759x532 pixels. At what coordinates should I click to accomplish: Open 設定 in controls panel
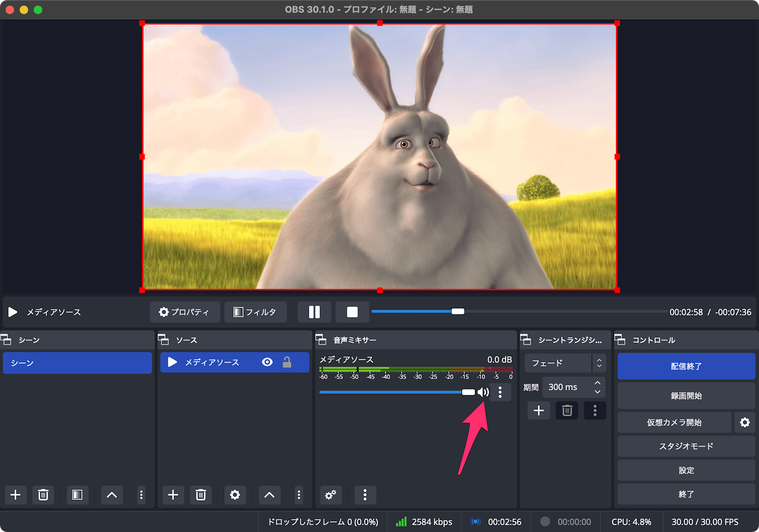686,470
